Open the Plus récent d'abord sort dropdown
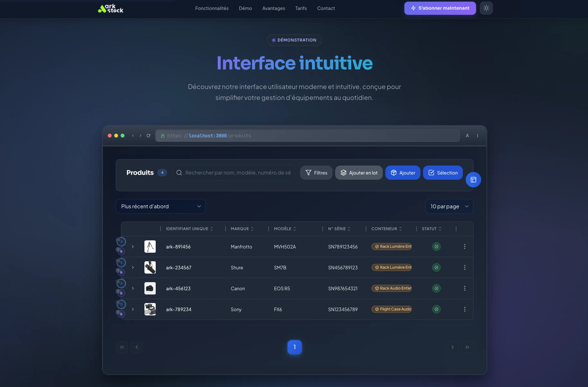Image resolution: width=588 pixels, height=387 pixels. 161,206
